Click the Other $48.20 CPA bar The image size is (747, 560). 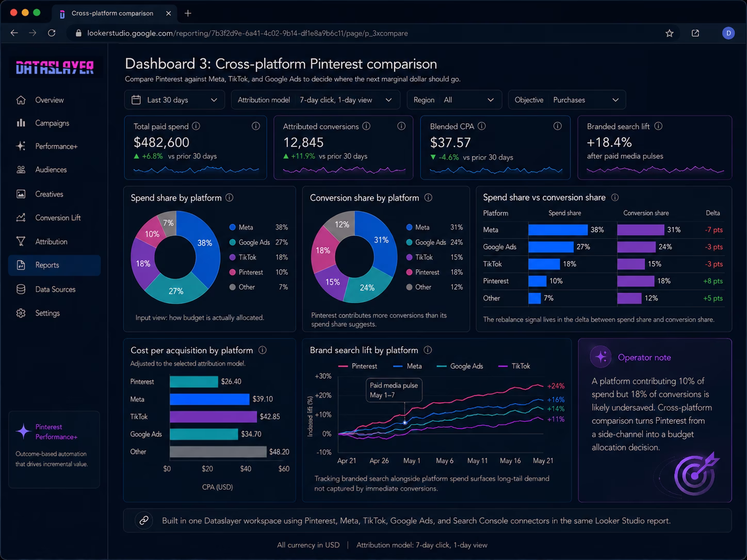point(218,452)
